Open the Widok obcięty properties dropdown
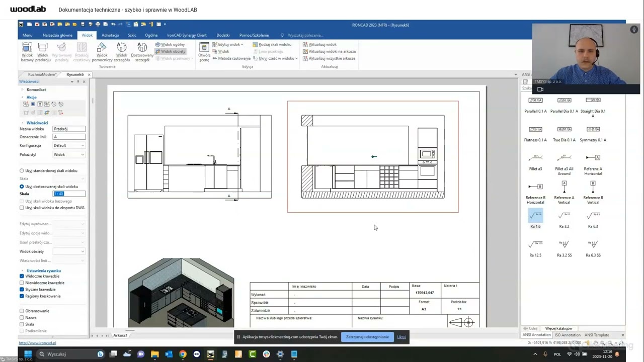 coord(69,251)
